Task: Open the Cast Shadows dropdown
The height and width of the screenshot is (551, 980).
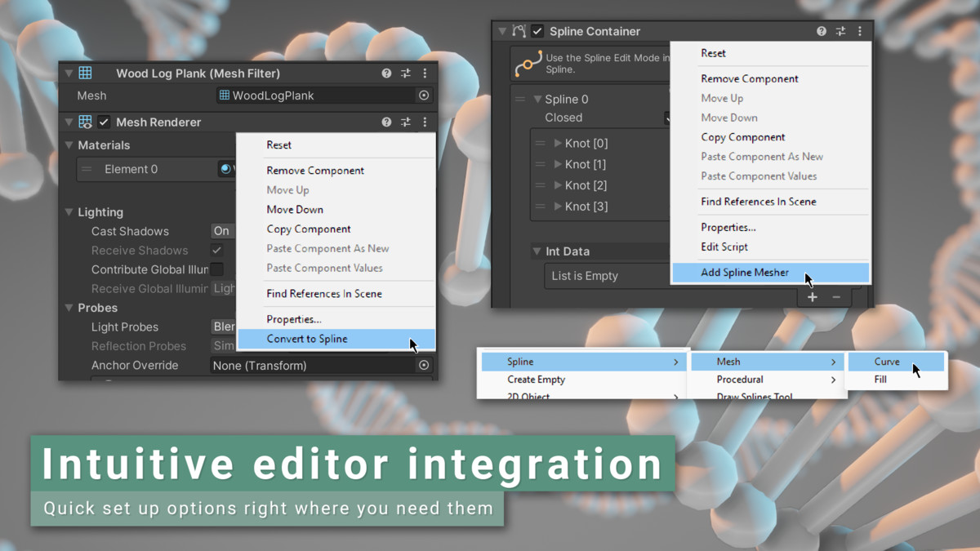Action: (x=222, y=231)
